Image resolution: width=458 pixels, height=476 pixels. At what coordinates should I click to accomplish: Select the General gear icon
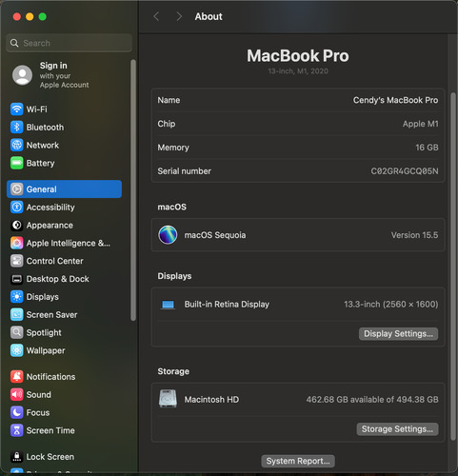17,189
